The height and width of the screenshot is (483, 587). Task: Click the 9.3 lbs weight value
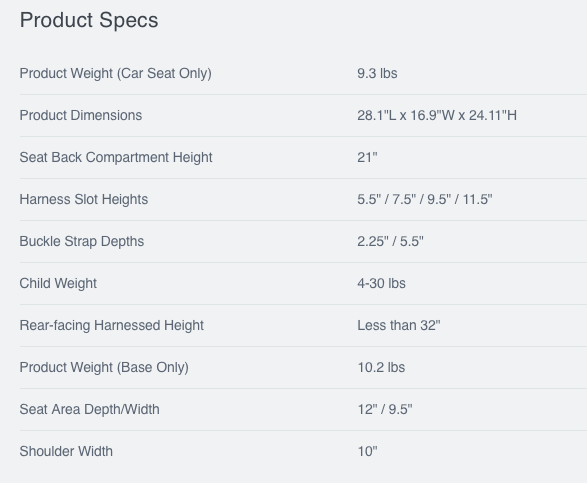[377, 73]
